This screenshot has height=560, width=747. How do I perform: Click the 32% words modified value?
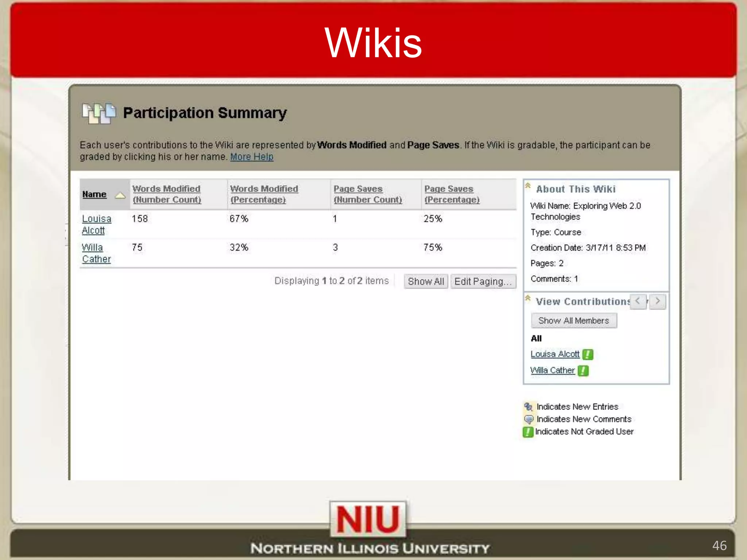pos(239,248)
